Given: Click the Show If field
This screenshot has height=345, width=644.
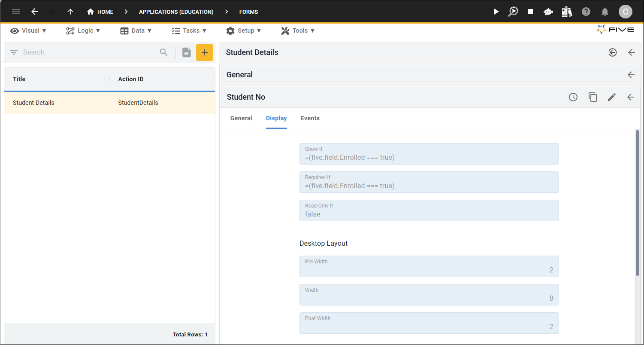Looking at the screenshot, I should (429, 154).
